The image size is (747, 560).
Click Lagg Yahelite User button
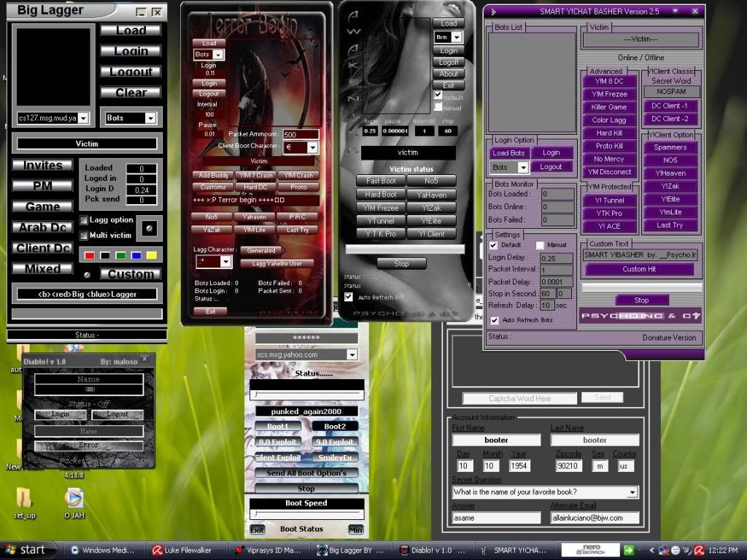pos(276,263)
